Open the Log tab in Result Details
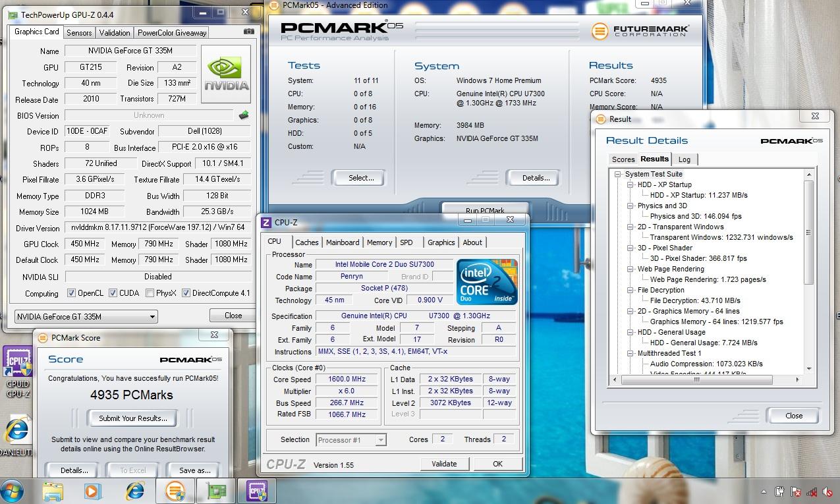 tap(685, 159)
